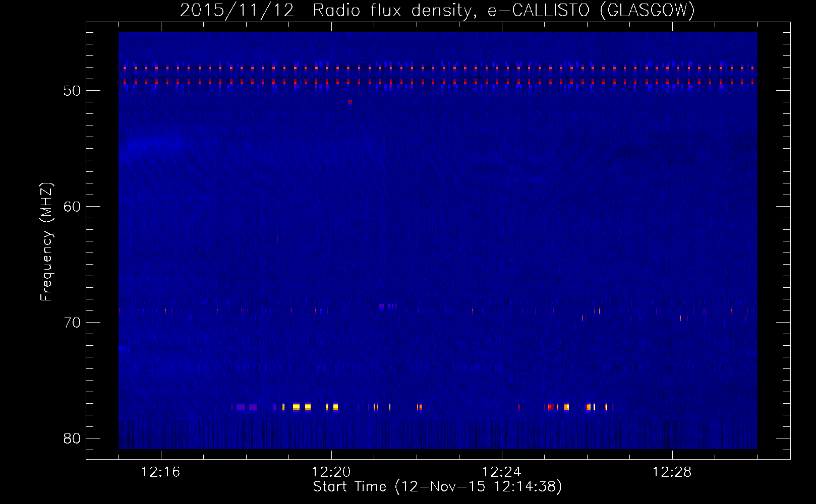The height and width of the screenshot is (504, 816).
Task: Click the 60 frequency tick label
Action: point(72,207)
